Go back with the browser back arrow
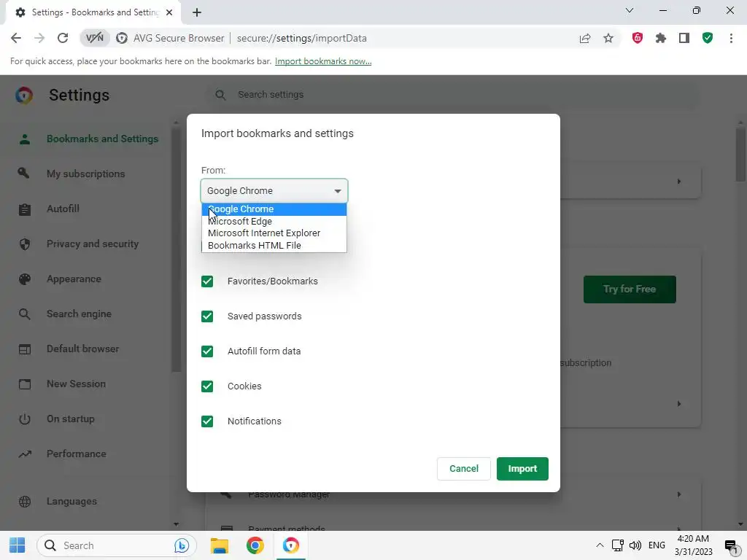The image size is (747, 560). click(x=16, y=38)
